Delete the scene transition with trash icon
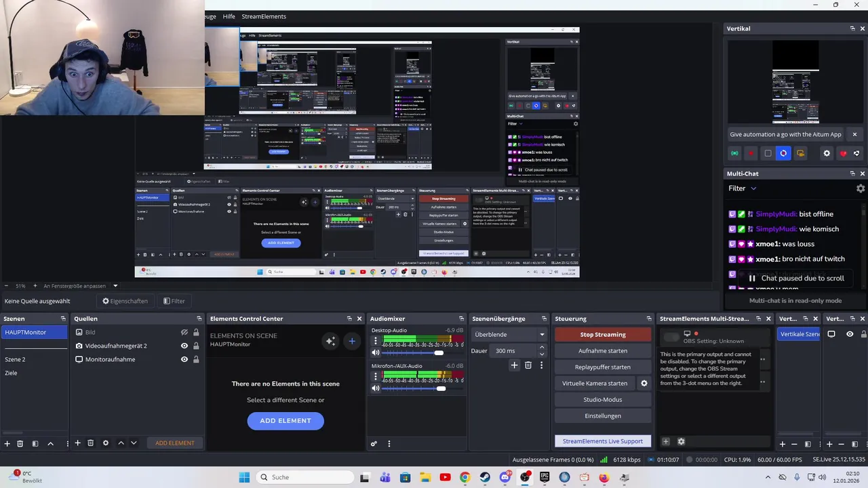 pyautogui.click(x=528, y=365)
